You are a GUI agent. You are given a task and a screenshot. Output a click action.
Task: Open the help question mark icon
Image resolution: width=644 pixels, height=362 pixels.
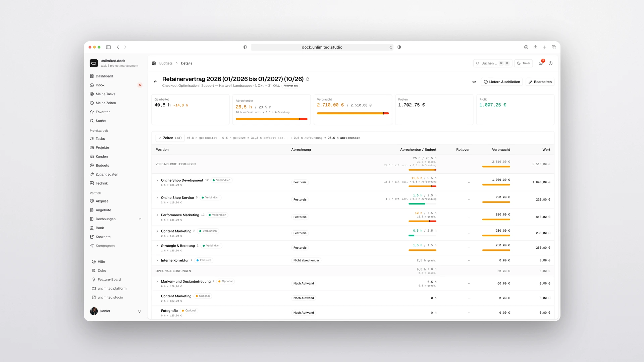click(x=550, y=63)
